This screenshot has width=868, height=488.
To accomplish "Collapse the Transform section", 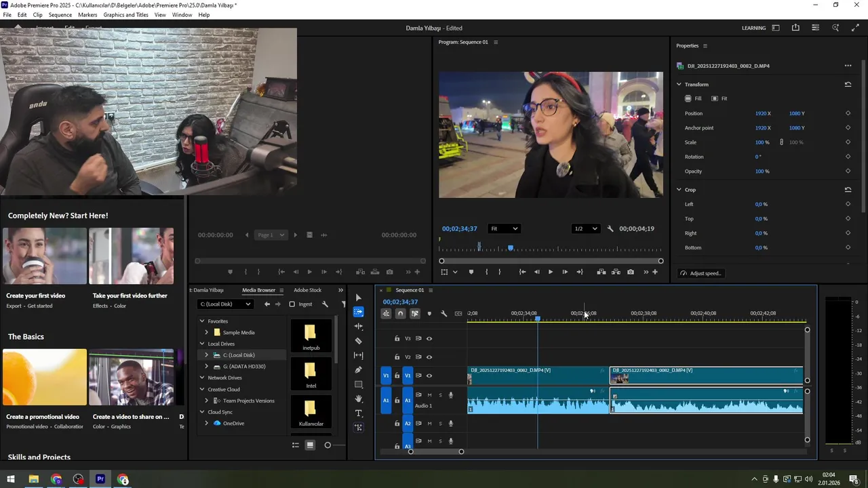I will click(x=679, y=85).
